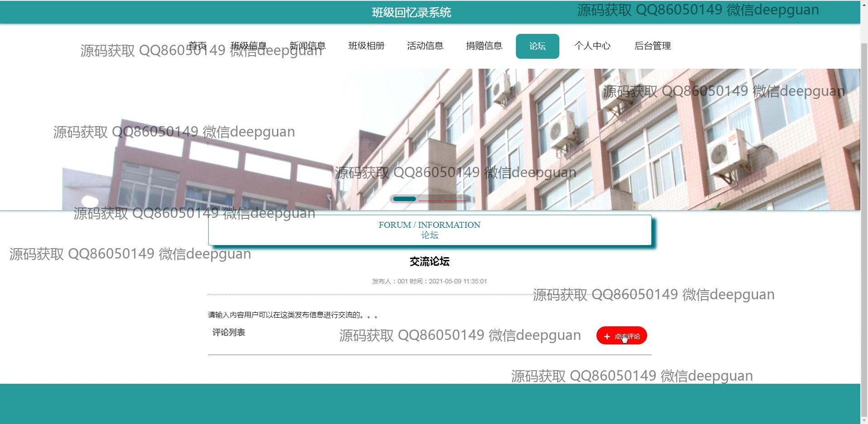The height and width of the screenshot is (424, 868).
Task: Open 活动信息 activity page
Action: pos(425,46)
